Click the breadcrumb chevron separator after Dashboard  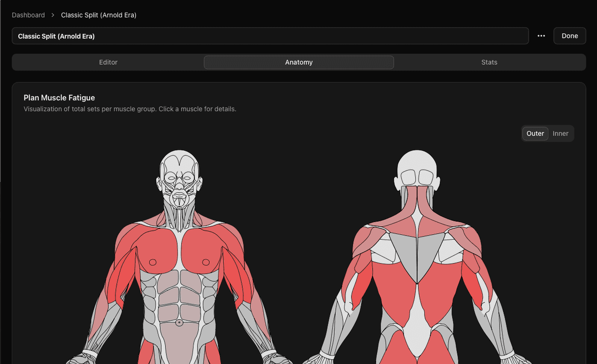pos(53,15)
